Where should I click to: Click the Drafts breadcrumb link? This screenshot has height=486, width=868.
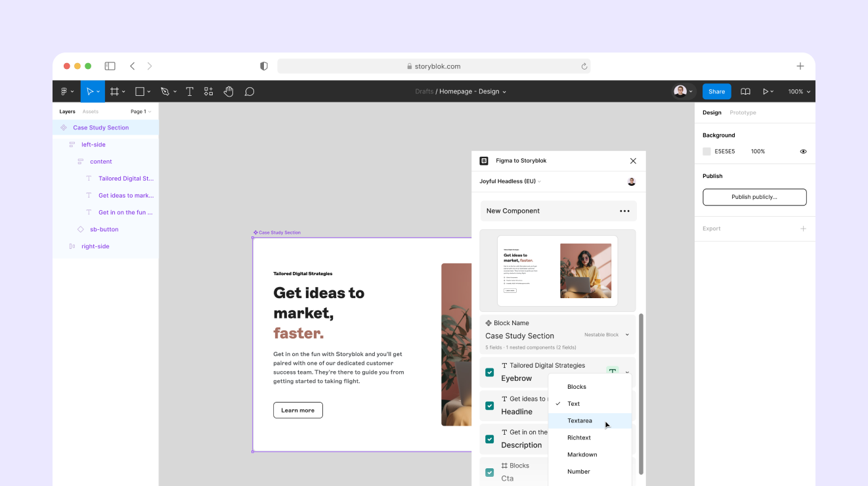click(x=424, y=91)
